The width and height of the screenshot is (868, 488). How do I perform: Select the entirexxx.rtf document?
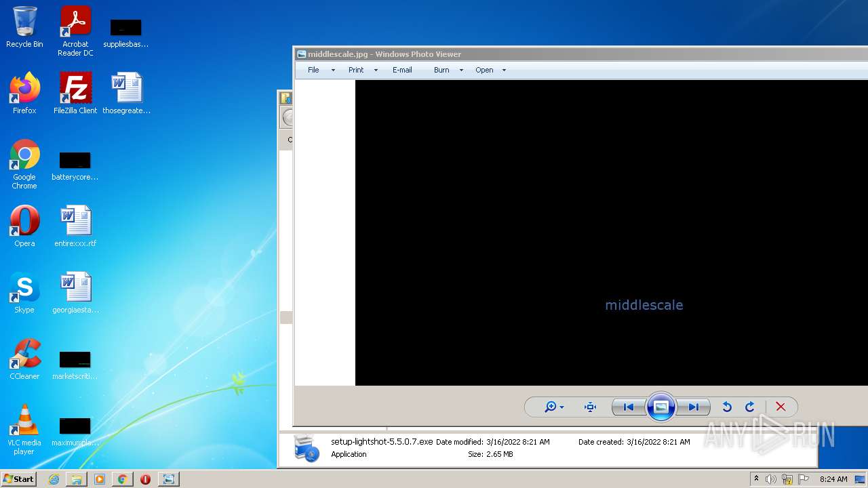[x=75, y=226]
